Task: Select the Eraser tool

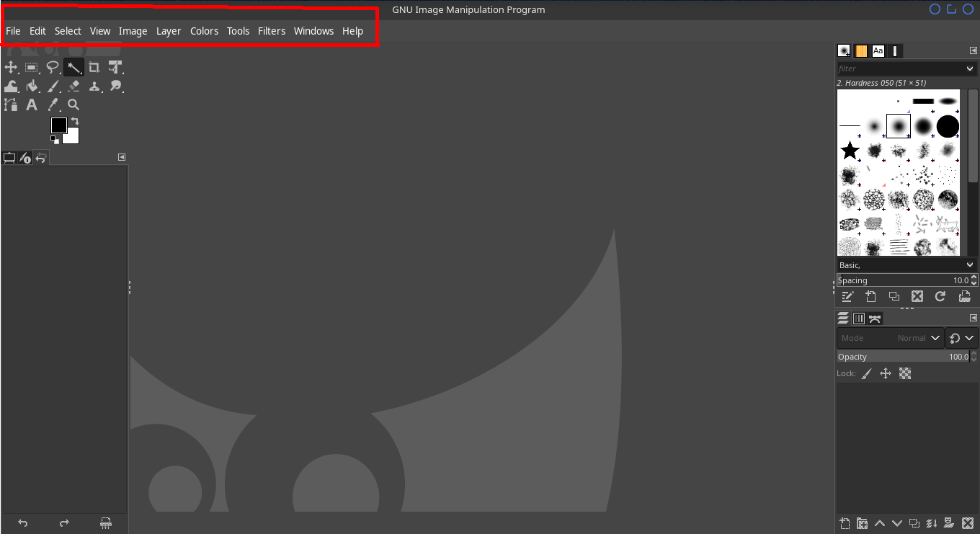Action: [73, 86]
